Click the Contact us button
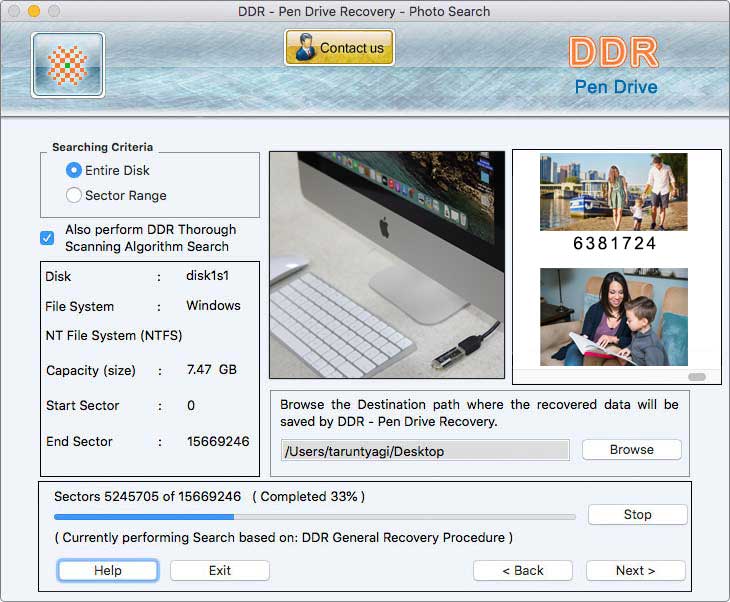The width and height of the screenshot is (730, 602). [x=339, y=47]
